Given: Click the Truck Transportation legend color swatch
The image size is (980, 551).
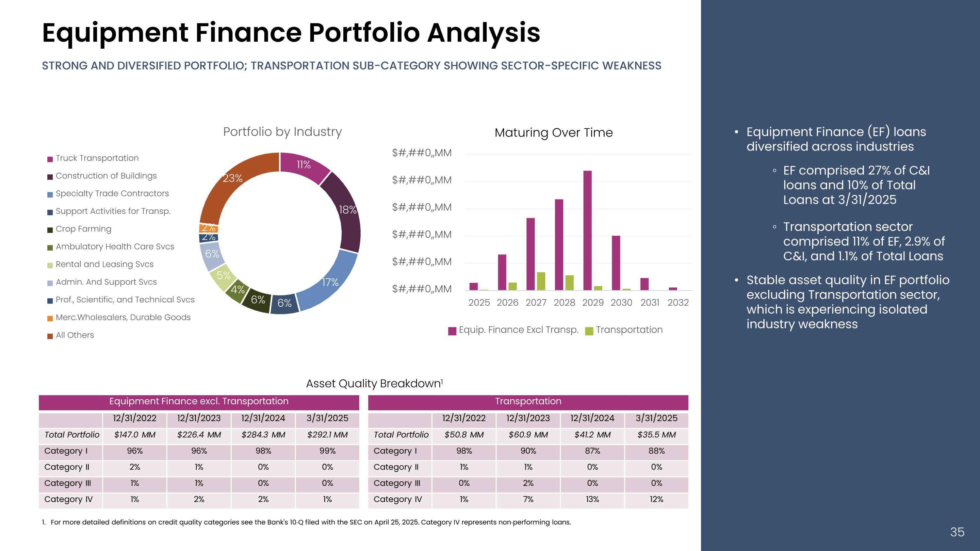Looking at the screenshot, I should (50, 159).
